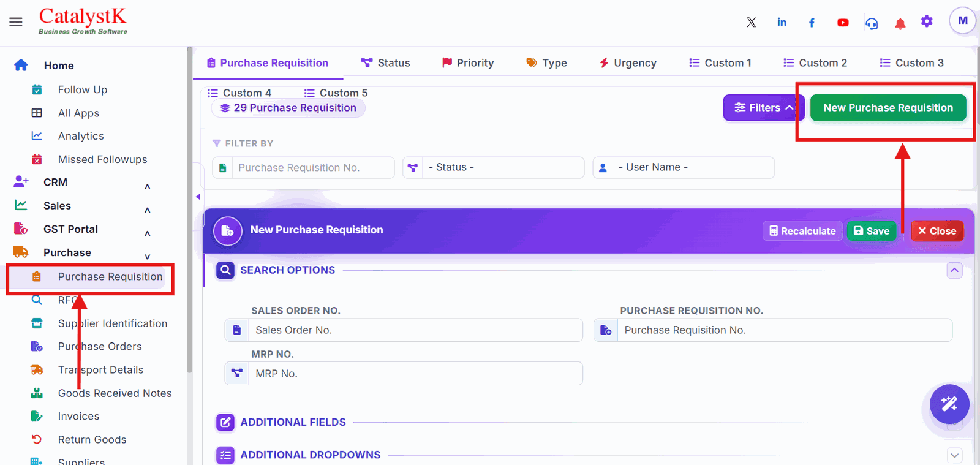Click the Purchase Requisition No. filter field
The height and width of the screenshot is (465, 980).
point(303,167)
